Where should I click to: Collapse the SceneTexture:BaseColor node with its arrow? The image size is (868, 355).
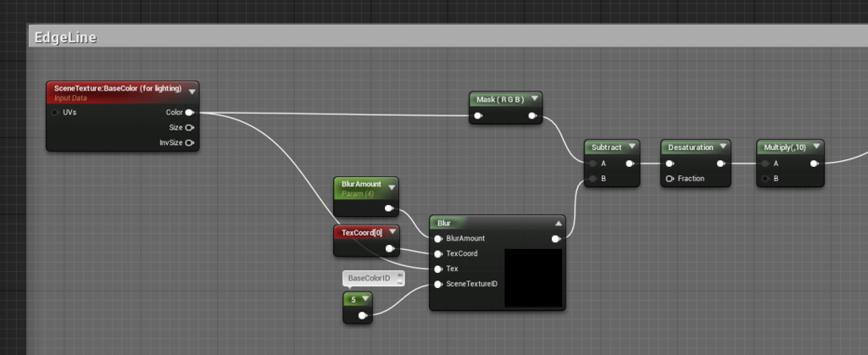192,92
